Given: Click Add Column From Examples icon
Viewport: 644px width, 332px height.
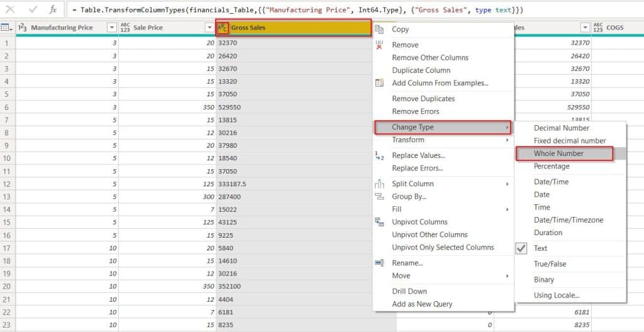Looking at the screenshot, I should coord(379,83).
